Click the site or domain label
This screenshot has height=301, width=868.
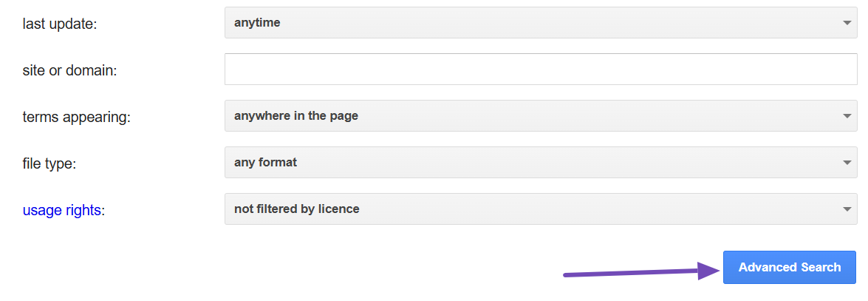pos(70,71)
